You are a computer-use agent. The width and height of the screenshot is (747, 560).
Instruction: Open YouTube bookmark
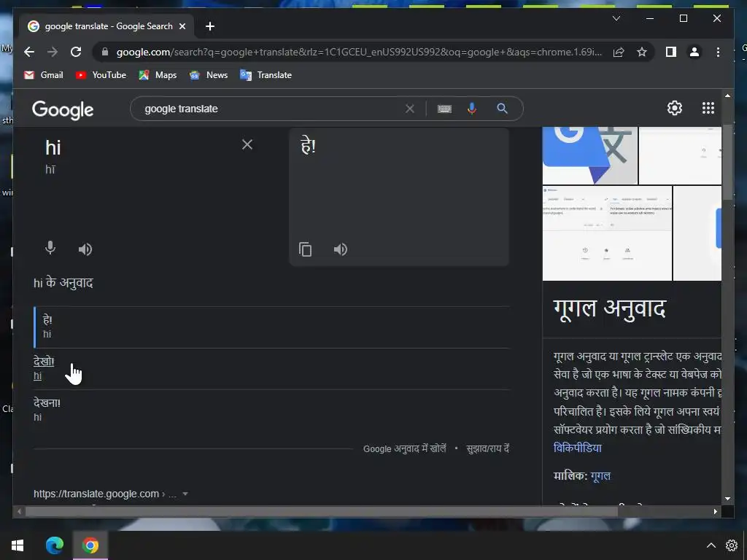pyautogui.click(x=101, y=75)
